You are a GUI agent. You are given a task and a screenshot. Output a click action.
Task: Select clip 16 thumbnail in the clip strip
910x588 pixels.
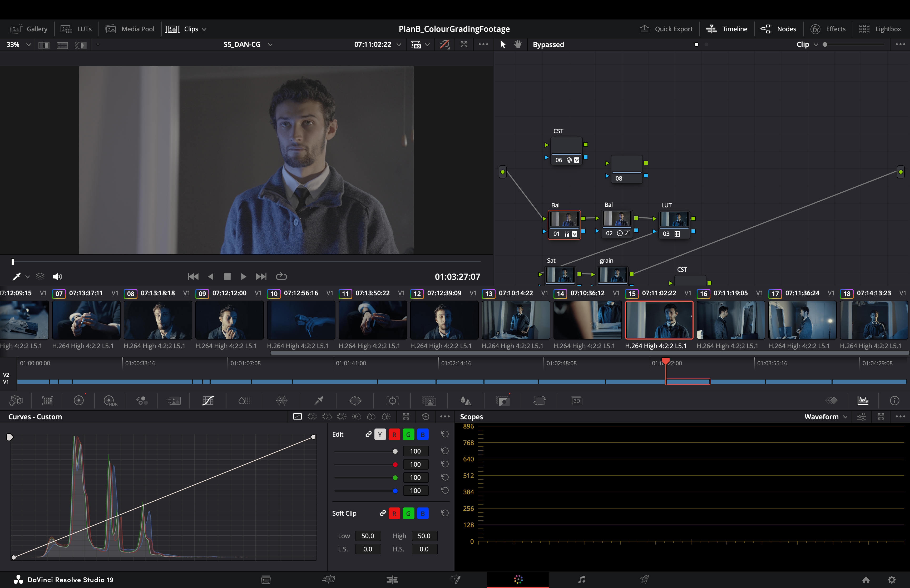tap(730, 320)
